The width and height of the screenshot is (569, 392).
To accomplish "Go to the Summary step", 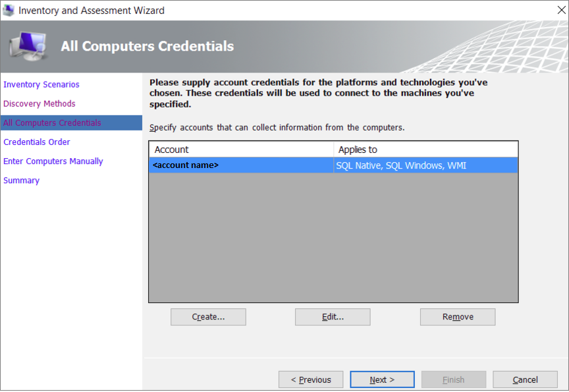I will coord(22,180).
